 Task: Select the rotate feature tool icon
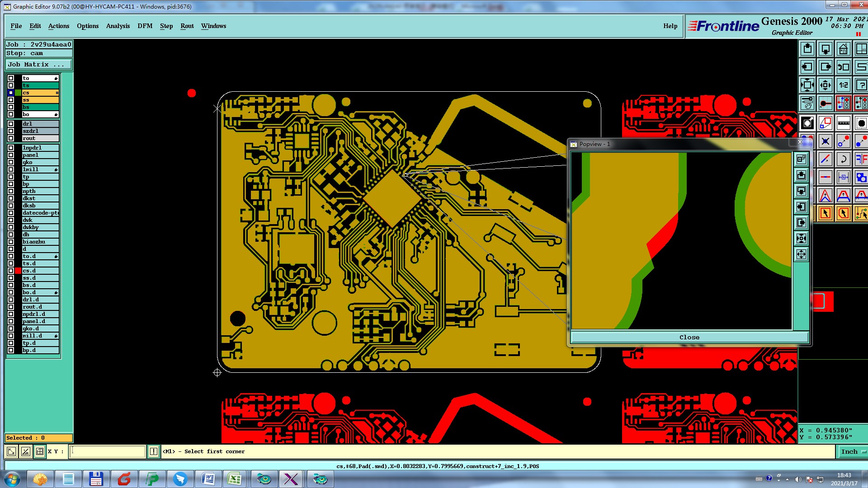point(843,159)
